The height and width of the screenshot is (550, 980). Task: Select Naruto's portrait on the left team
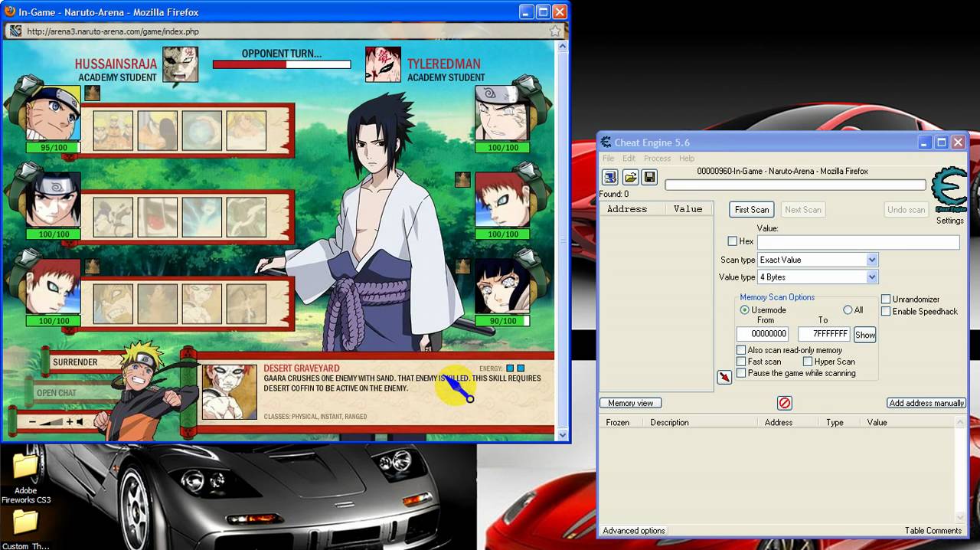(53, 112)
